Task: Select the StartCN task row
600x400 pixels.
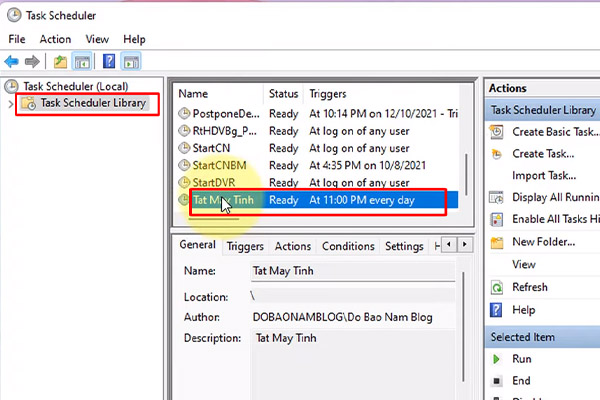Action: click(x=318, y=148)
